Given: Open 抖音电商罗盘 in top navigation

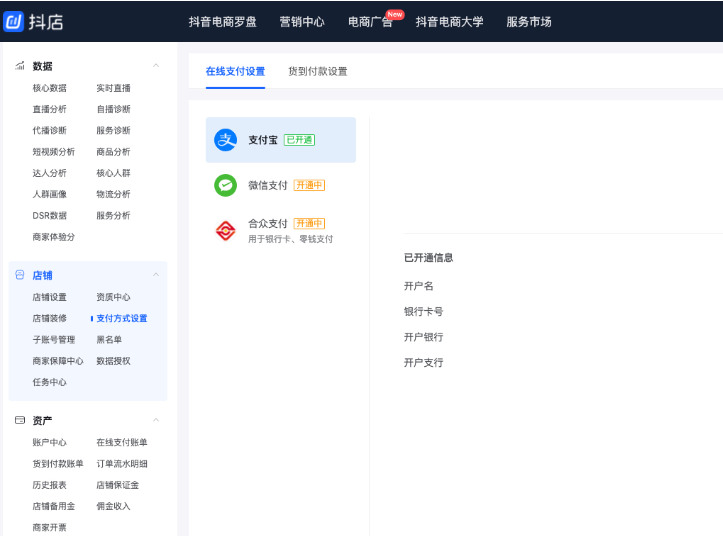Looking at the screenshot, I should click(222, 22).
